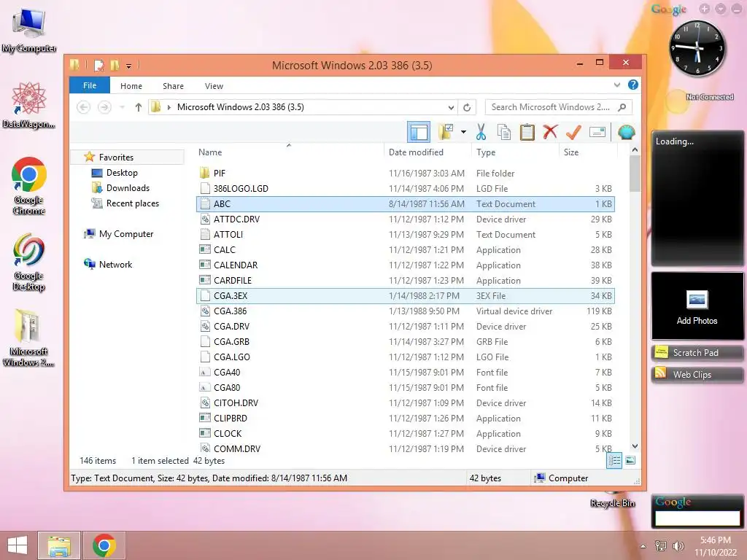Open Google Chrome on taskbar
The width and height of the screenshot is (747, 560).
pyautogui.click(x=104, y=545)
